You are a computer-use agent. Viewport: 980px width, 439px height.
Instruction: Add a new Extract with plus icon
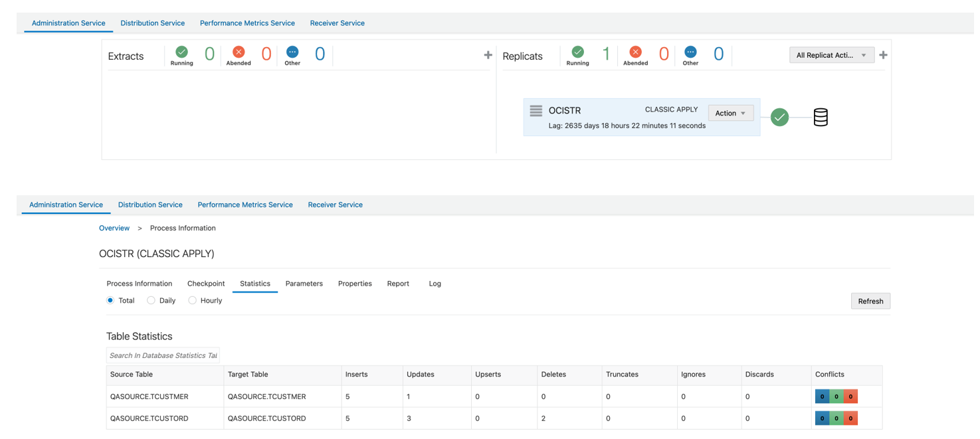(x=488, y=55)
